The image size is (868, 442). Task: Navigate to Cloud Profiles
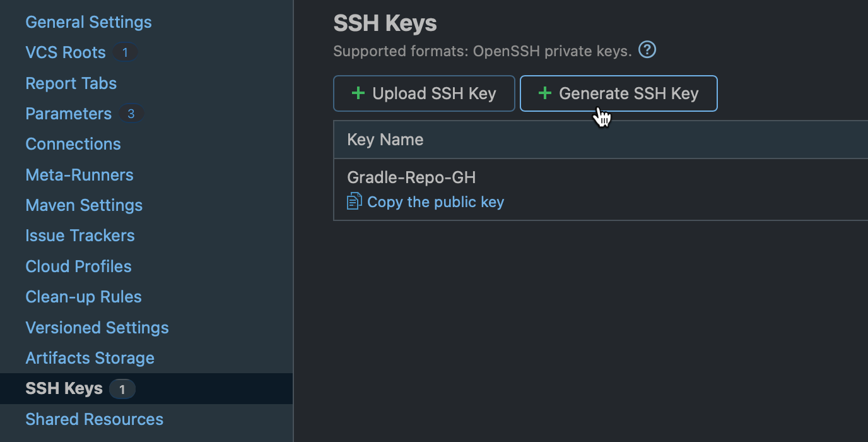(78, 266)
